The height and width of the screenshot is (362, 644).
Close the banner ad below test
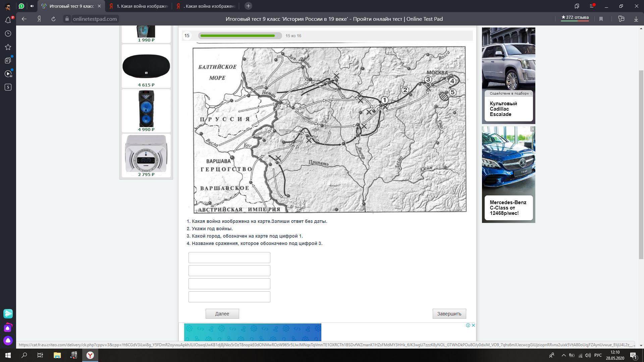473,325
